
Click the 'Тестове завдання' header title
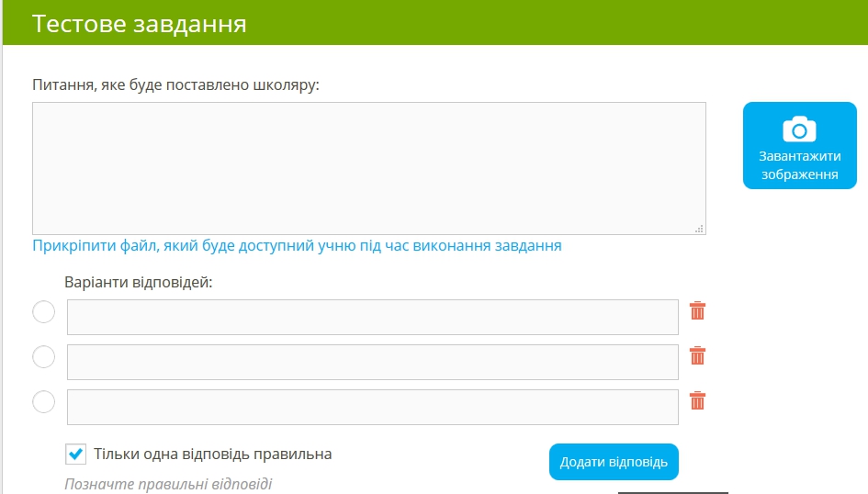pyautogui.click(x=140, y=24)
